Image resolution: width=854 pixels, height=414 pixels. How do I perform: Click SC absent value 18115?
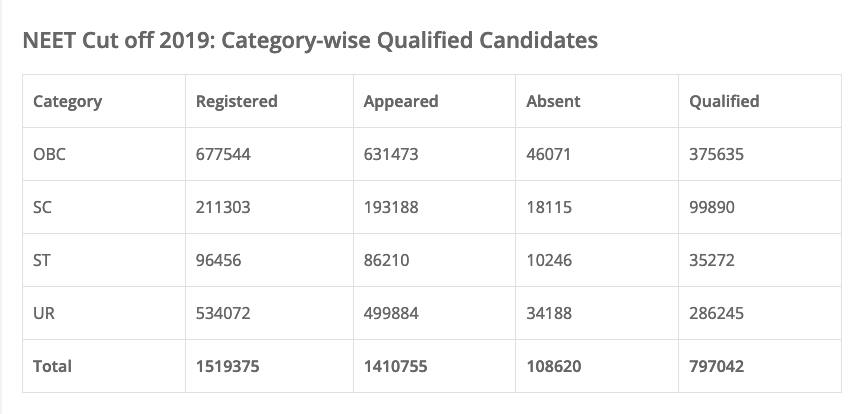point(549,207)
